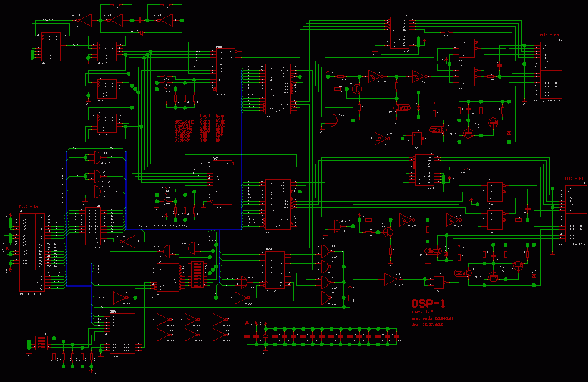
Task: Click the transistor left of the upper-right Schmitt inverters
Action: [356, 88]
